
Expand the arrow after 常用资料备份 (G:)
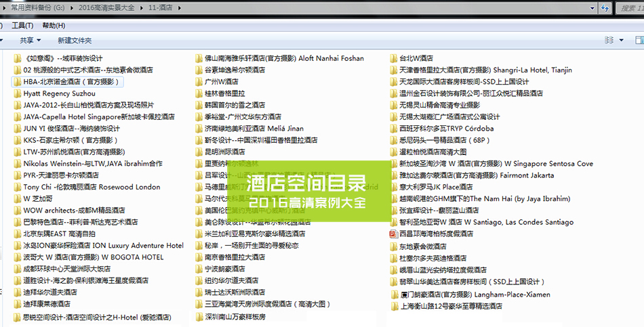click(x=73, y=8)
